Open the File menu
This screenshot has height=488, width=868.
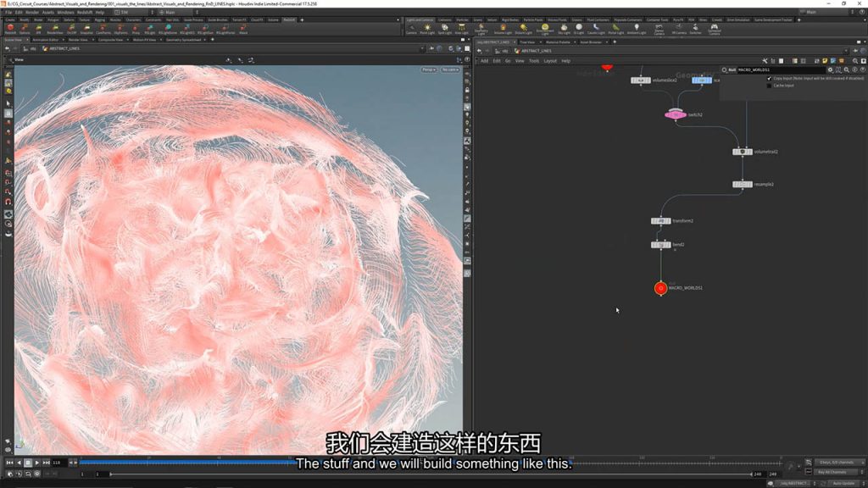[x=8, y=12]
